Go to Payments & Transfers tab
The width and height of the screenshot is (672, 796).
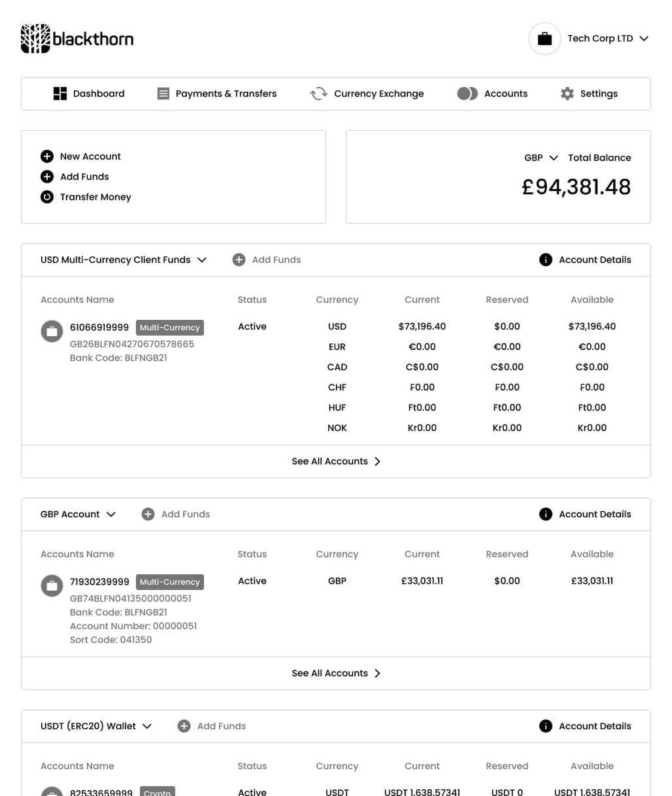coord(217,94)
